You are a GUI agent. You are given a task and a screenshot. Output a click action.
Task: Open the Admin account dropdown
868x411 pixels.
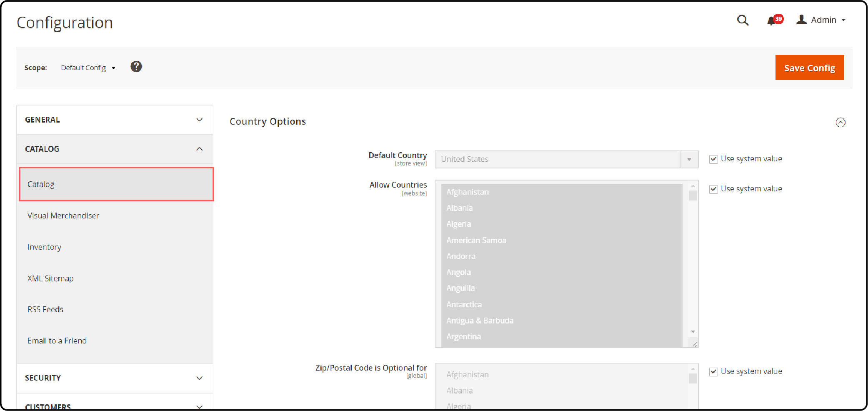(x=821, y=20)
